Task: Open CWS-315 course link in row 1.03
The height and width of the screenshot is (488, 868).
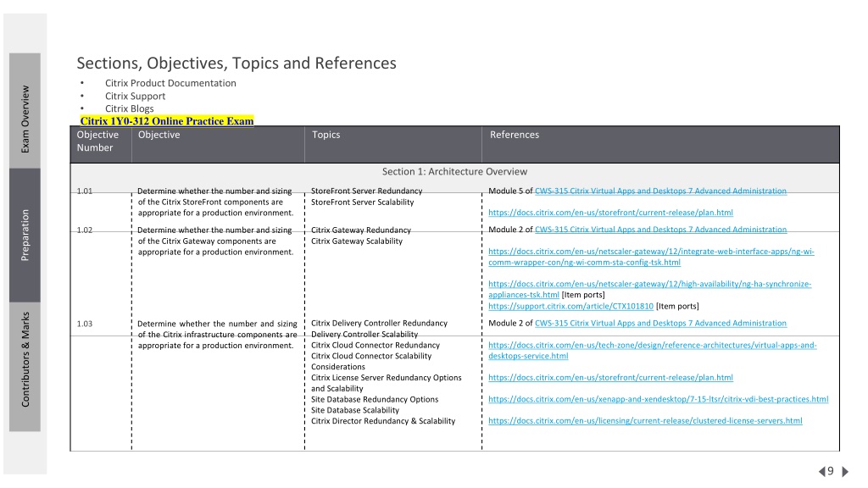Action: pos(660,323)
